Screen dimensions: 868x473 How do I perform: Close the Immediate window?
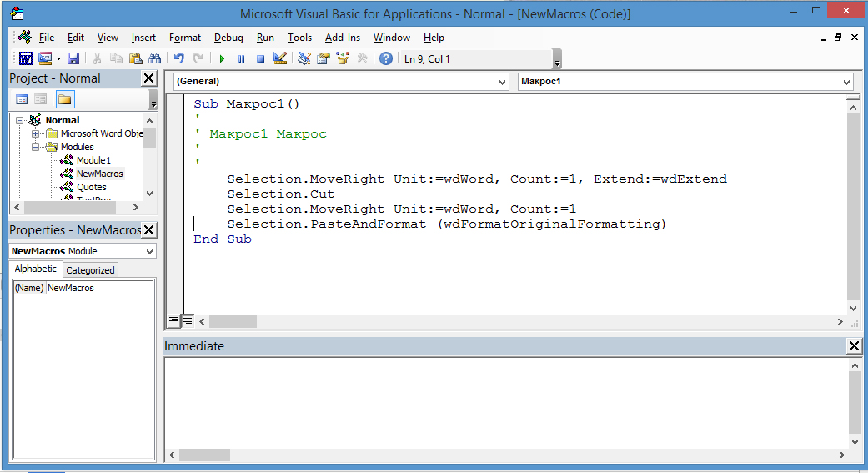854,346
